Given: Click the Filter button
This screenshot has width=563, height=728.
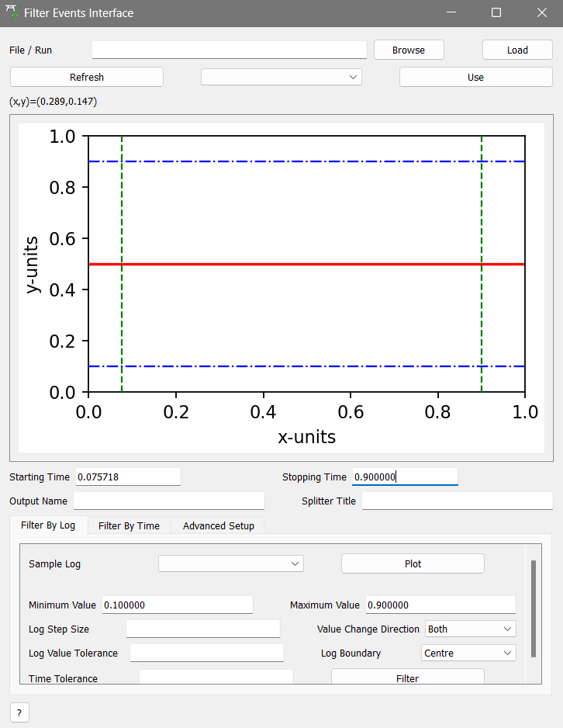Looking at the screenshot, I should (x=407, y=678).
